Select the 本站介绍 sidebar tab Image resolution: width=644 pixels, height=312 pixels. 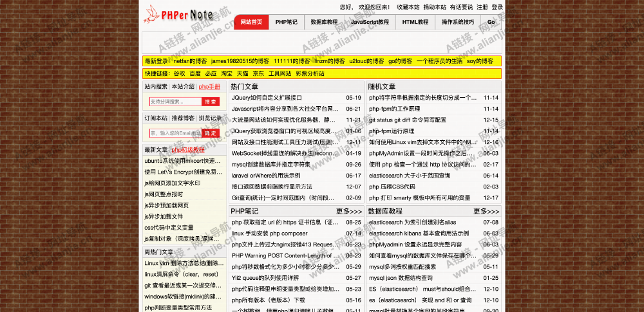pos(183,87)
